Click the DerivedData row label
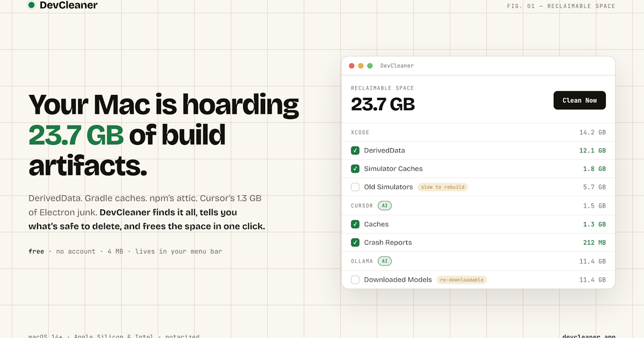The width and height of the screenshot is (644, 338). coord(384,150)
